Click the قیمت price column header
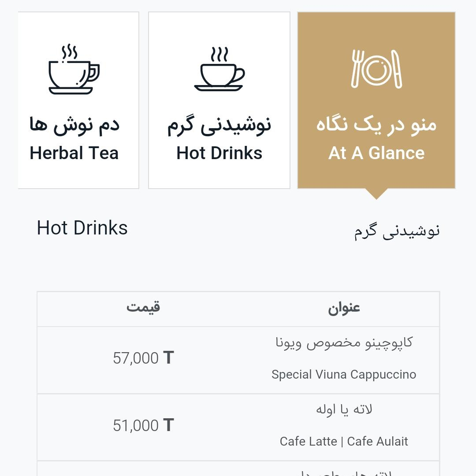Viewport: 476px width, 476px height. click(x=143, y=307)
